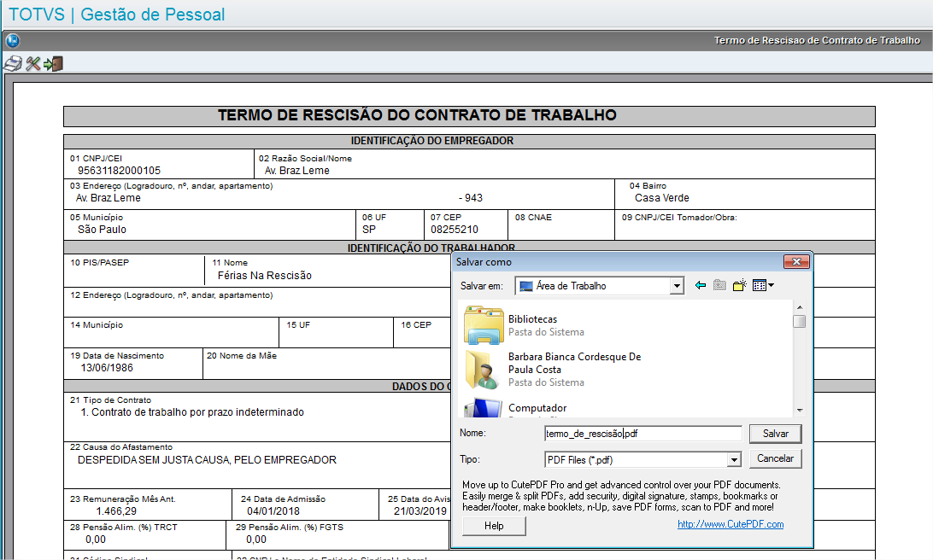This screenshot has height=560, width=933.
Task: Click the 'TOTVS | Gestão de Pessoal' title
Action: click(x=116, y=15)
